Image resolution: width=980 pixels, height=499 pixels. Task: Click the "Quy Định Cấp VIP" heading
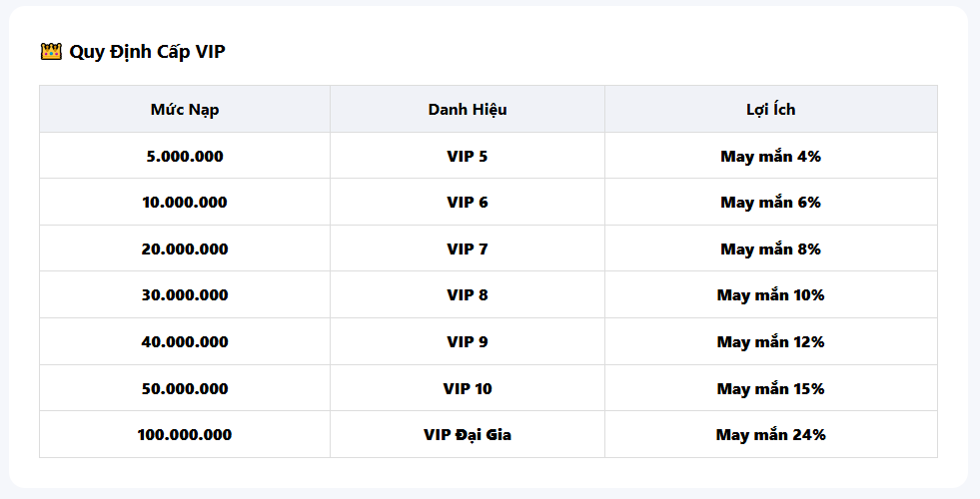(147, 52)
